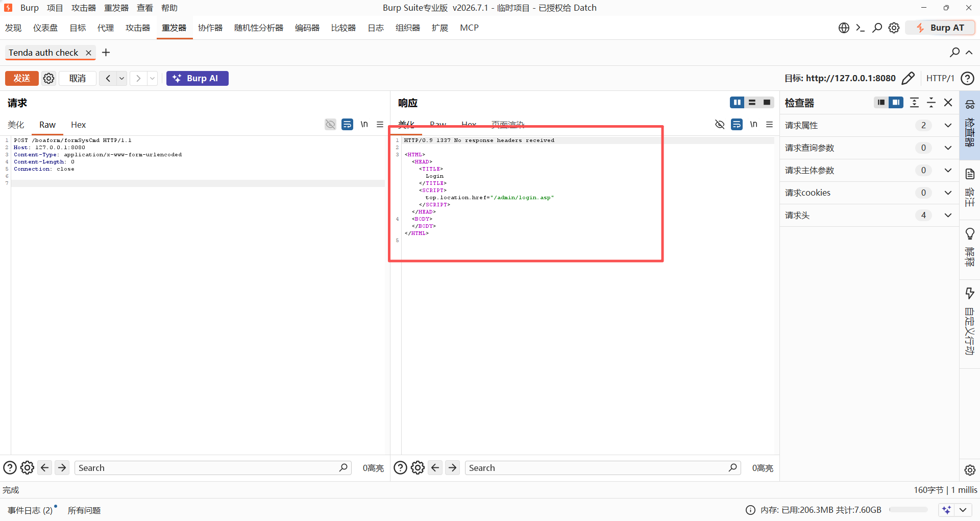Click the Burp AI sparkle button
Viewport: 980px width, 521px height.
click(x=198, y=78)
